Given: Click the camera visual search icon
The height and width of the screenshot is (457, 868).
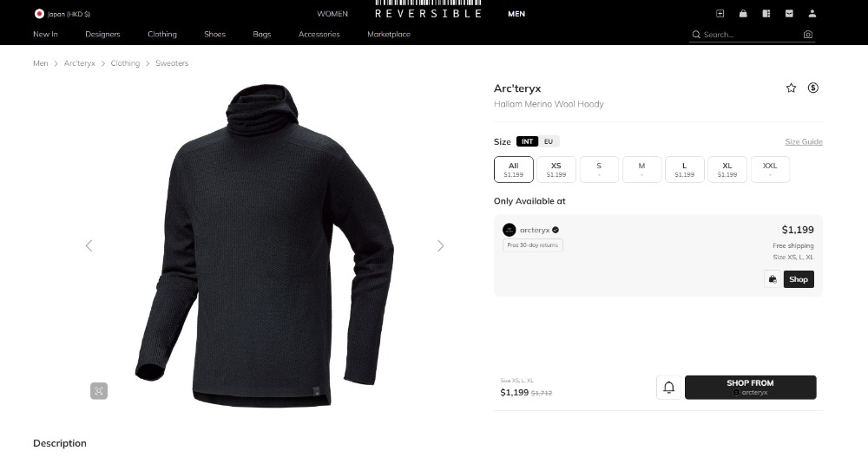Looking at the screenshot, I should pos(808,35).
